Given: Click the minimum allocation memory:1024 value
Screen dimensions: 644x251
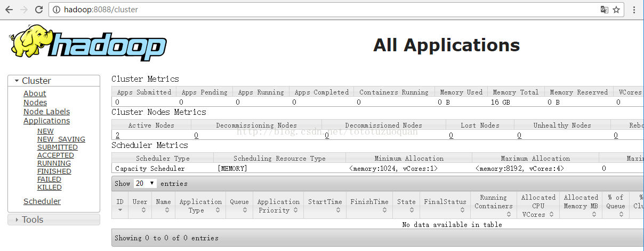Looking at the screenshot, I should coord(393,168).
